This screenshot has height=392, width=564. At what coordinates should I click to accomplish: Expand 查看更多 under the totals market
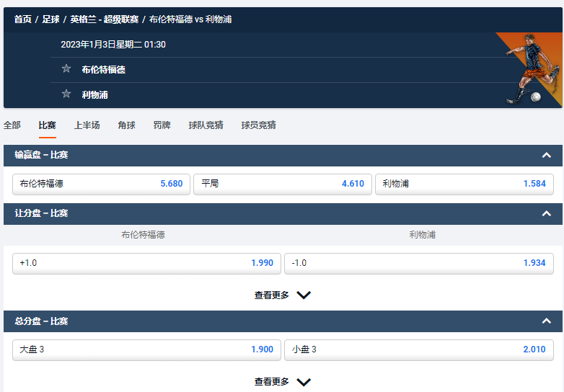pyautogui.click(x=282, y=382)
